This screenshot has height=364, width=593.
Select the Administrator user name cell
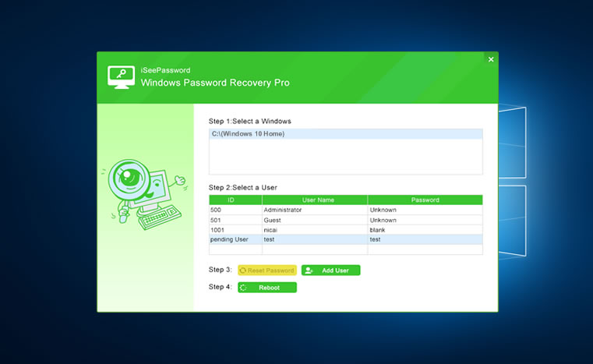(x=315, y=210)
